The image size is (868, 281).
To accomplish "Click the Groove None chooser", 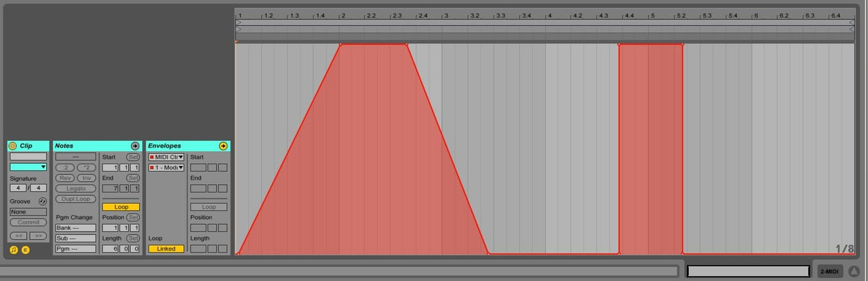I will tap(28, 212).
